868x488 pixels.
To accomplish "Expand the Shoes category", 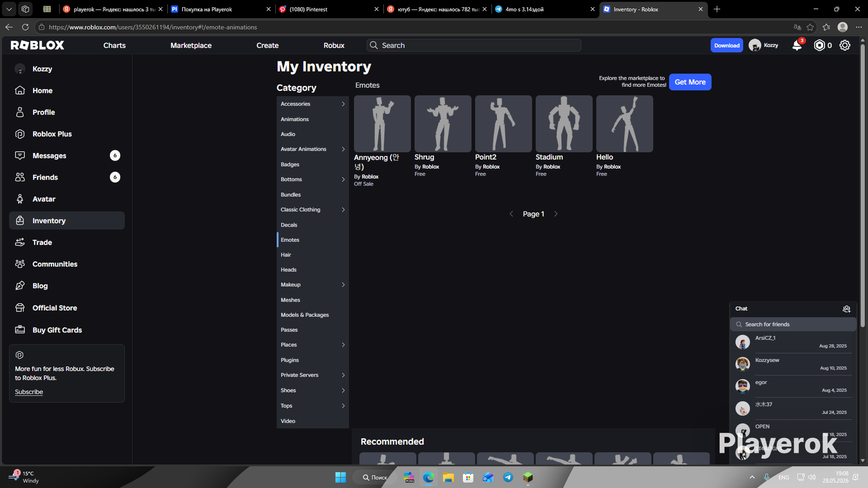I will coord(343,390).
